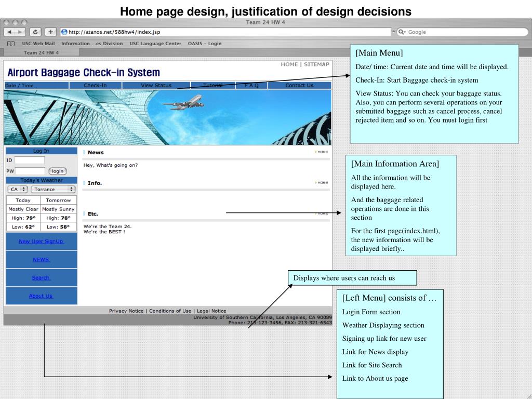
Task: Select the Team 24 HW 4 tab
Action: 41,52
